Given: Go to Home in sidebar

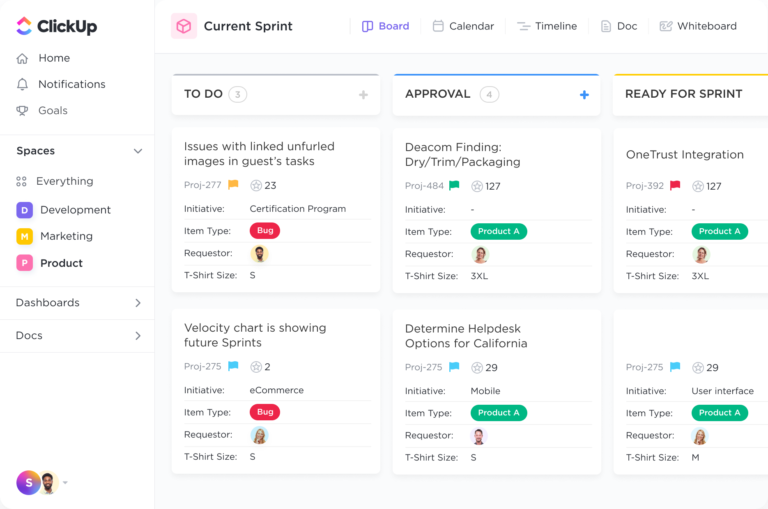Looking at the screenshot, I should pos(54,58).
